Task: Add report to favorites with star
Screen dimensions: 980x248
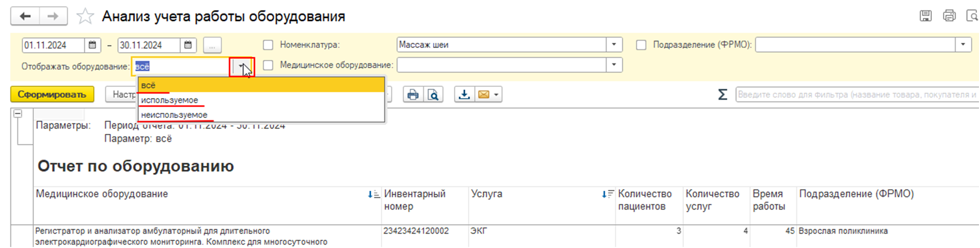Action: click(85, 16)
